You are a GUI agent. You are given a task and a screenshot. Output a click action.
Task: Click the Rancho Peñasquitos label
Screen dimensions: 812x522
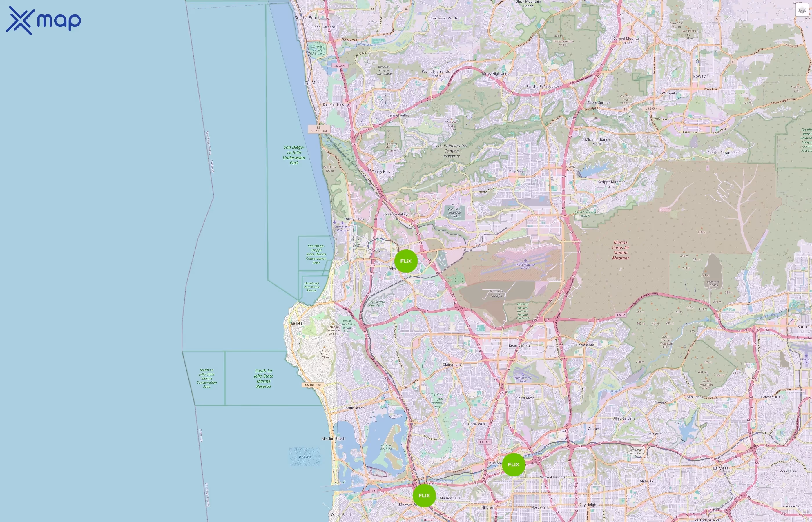tap(543, 86)
